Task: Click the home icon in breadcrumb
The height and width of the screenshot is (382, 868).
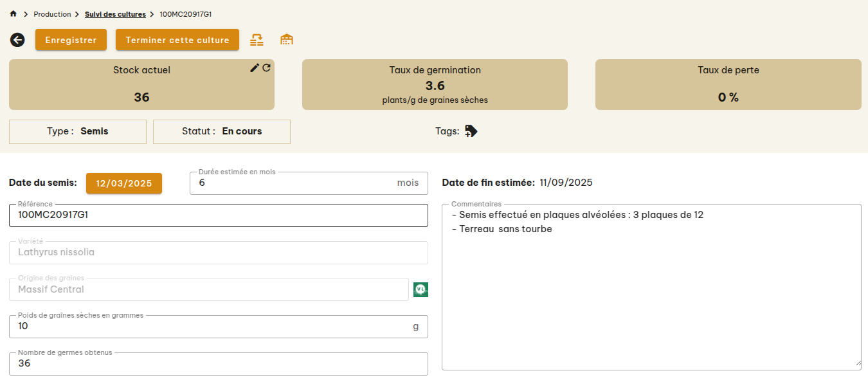Action: (13, 14)
